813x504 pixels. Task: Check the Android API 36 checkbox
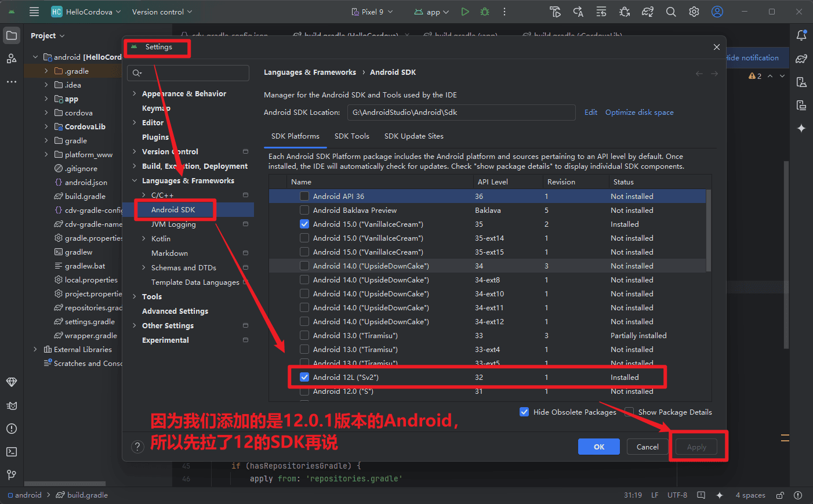(x=304, y=197)
